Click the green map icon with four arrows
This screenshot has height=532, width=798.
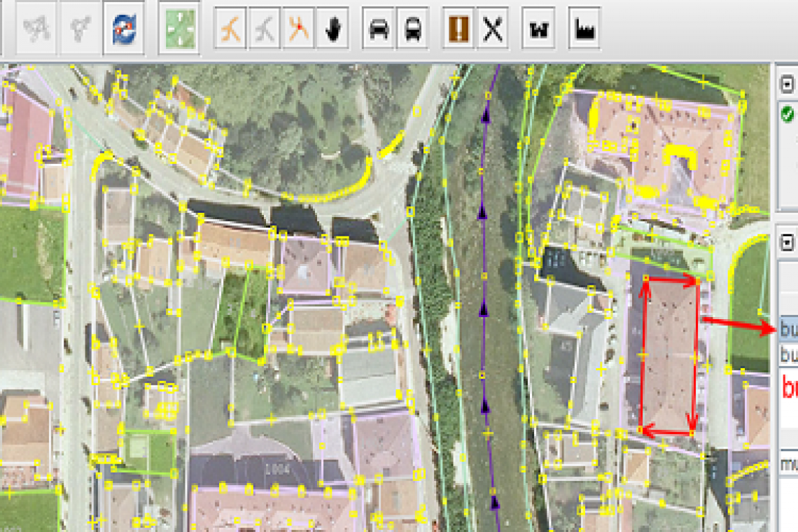click(x=179, y=28)
